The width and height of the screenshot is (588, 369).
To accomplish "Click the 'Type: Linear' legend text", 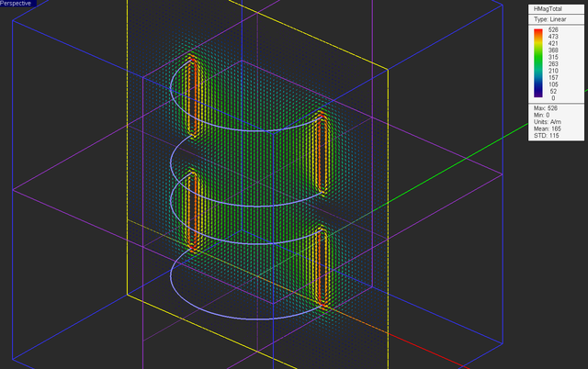I will (x=550, y=19).
